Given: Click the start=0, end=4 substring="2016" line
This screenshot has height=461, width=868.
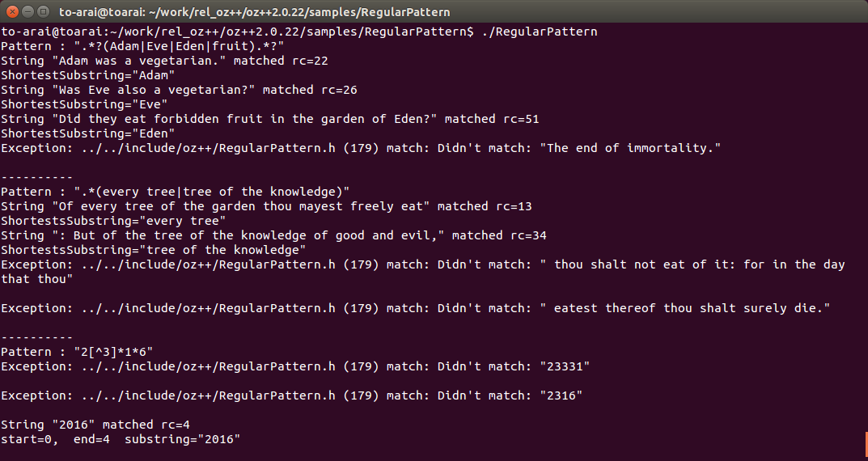Looking at the screenshot, I should [x=121, y=439].
